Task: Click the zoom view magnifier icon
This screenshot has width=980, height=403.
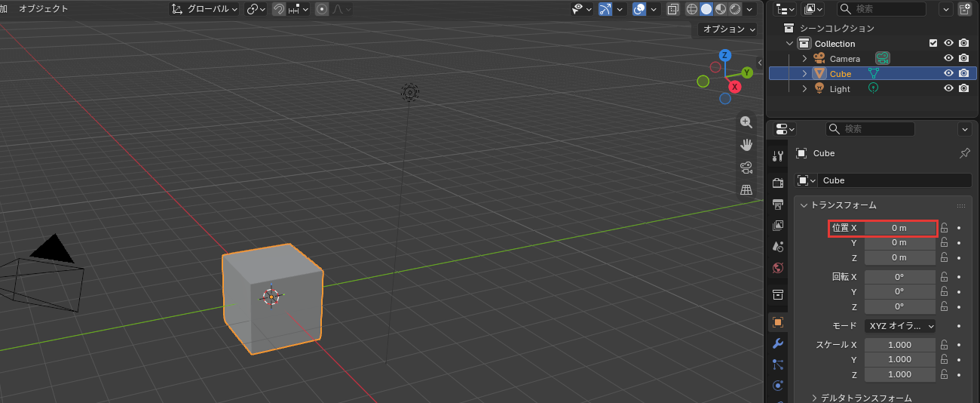Action: (746, 122)
